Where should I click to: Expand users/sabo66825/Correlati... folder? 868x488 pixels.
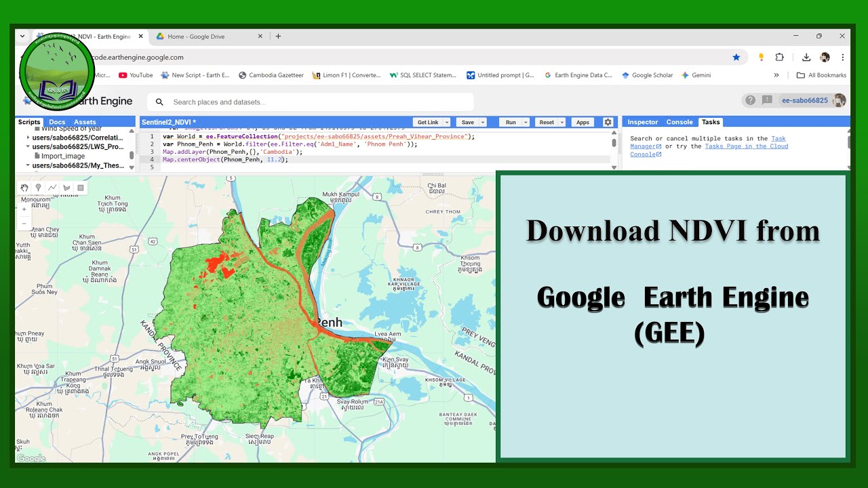(28, 138)
